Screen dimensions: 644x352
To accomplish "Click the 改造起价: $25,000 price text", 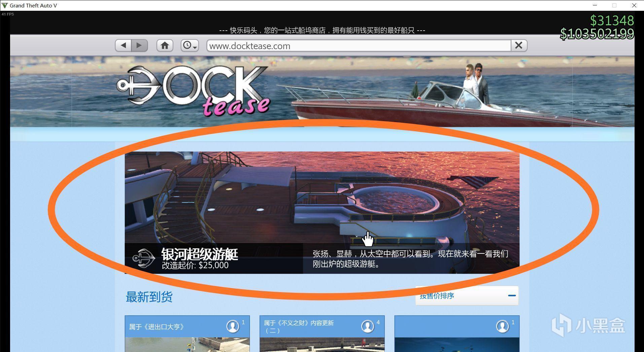I will click(195, 265).
